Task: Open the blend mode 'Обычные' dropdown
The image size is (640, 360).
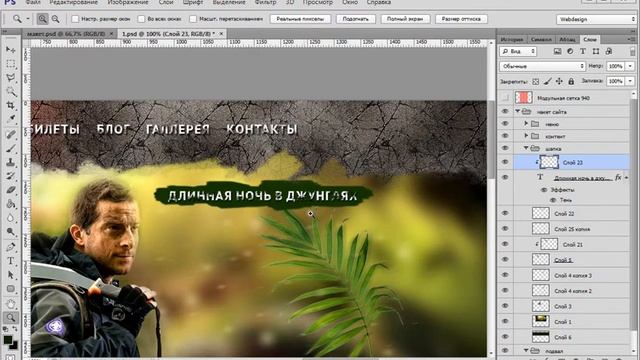Action: [x=542, y=66]
